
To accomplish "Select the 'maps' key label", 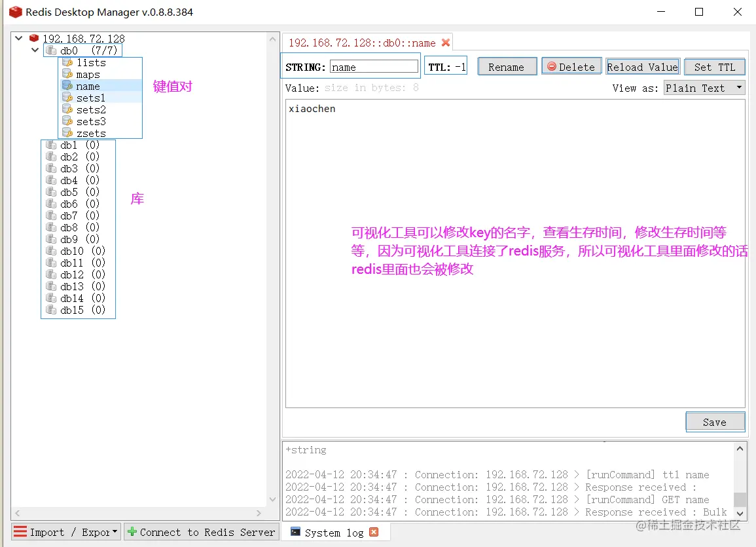I will pos(88,74).
